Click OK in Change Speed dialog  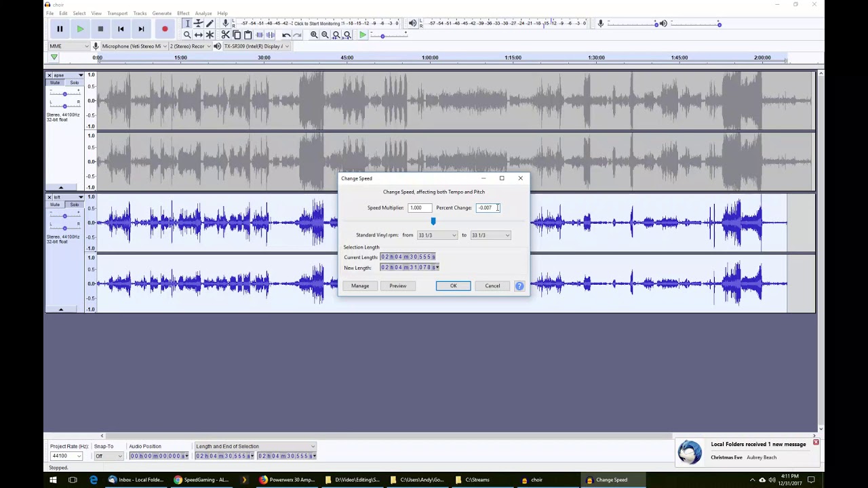453,286
